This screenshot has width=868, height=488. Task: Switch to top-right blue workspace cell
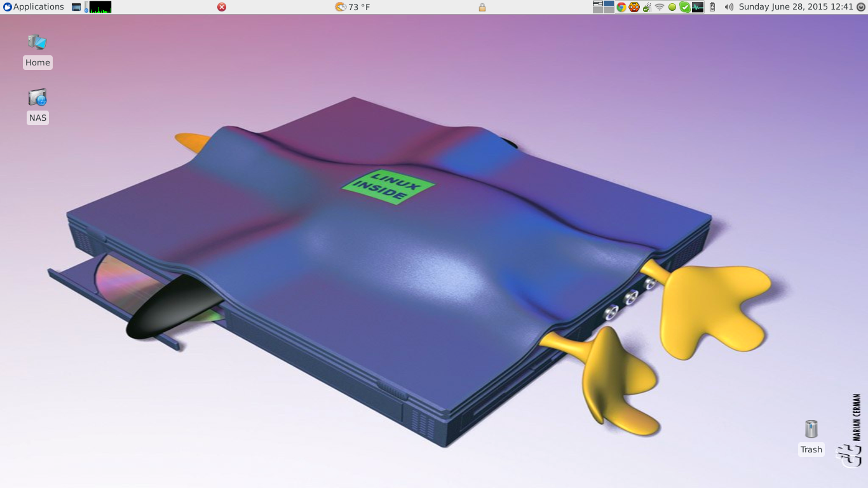click(608, 4)
